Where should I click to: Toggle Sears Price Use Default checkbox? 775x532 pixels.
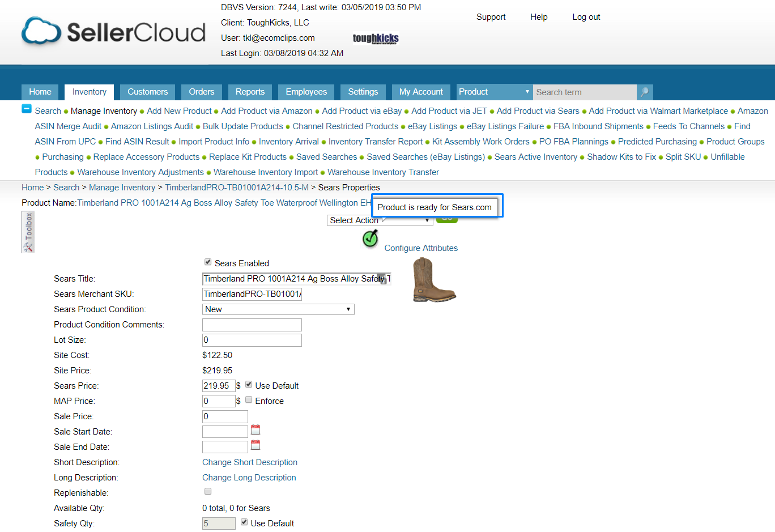[x=249, y=385]
